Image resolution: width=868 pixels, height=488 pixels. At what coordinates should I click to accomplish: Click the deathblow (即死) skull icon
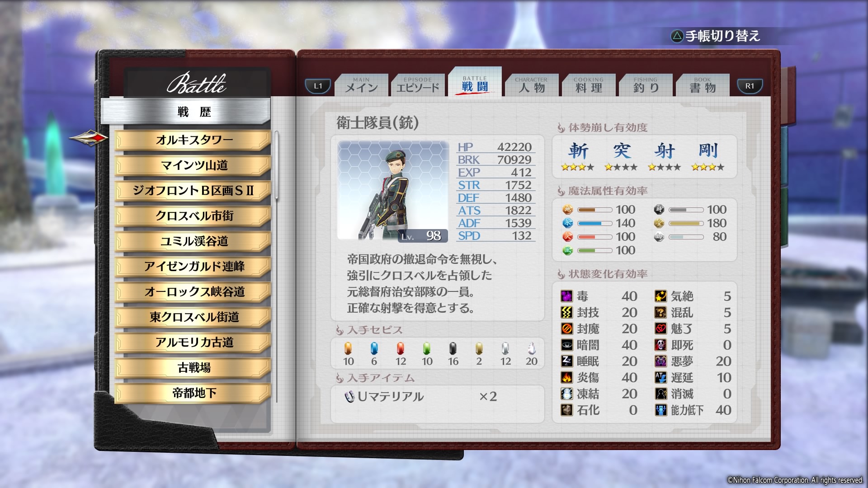point(660,345)
